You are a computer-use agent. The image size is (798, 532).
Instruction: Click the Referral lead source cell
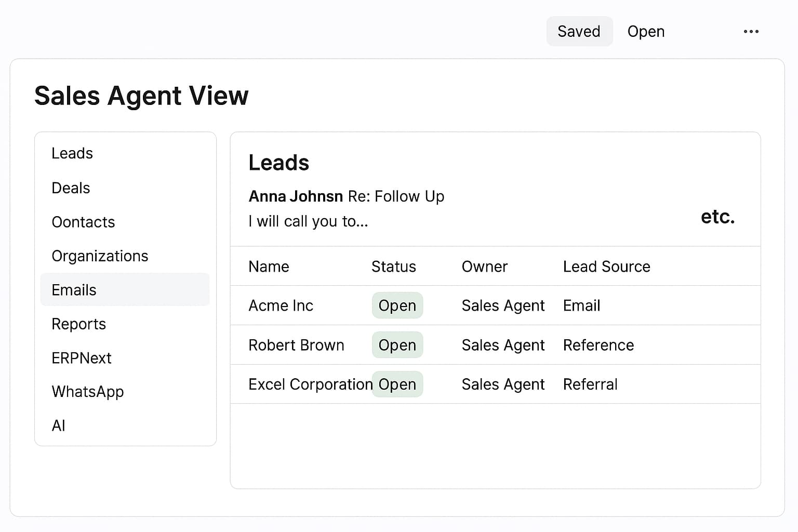pos(590,384)
